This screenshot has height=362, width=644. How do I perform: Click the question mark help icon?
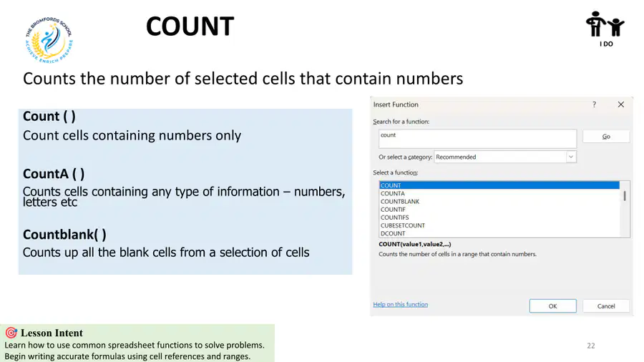594,104
